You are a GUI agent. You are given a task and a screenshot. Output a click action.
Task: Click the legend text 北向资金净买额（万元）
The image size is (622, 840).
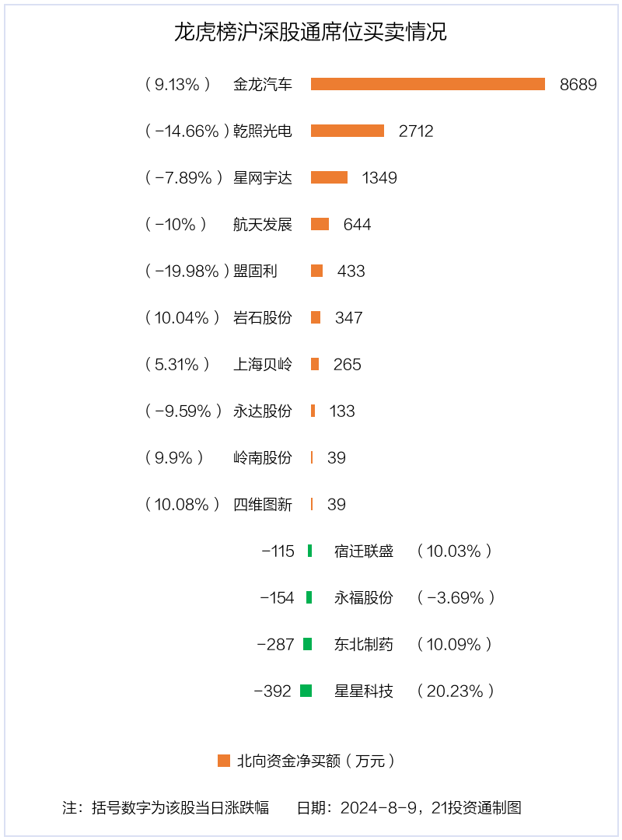[x=316, y=761]
